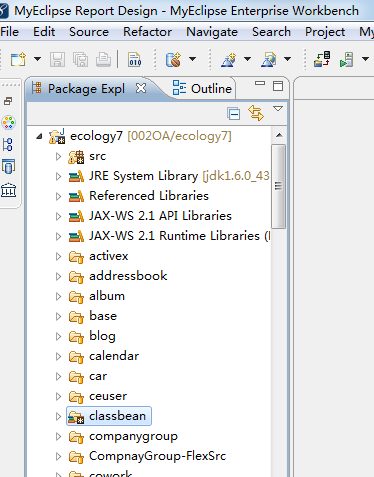374x477 pixels.
Task: Select the blog folder
Action: pyautogui.click(x=102, y=336)
